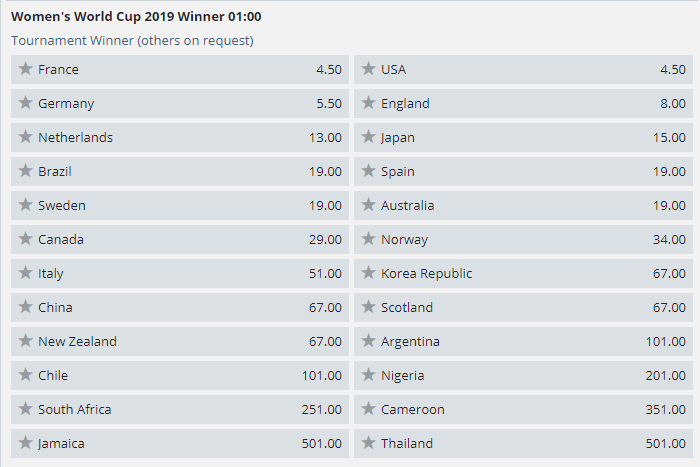700x467 pixels.
Task: Select Australia to win at 19.00
Action: tap(668, 205)
